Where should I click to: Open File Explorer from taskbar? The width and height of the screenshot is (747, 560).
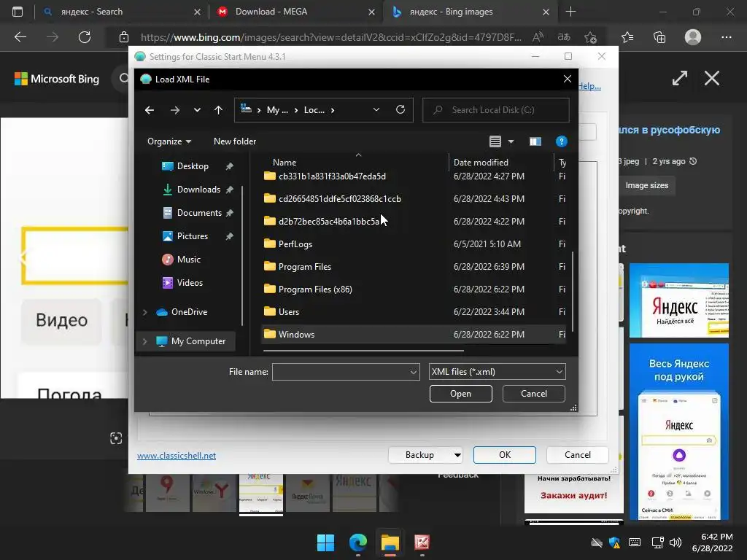(390, 542)
